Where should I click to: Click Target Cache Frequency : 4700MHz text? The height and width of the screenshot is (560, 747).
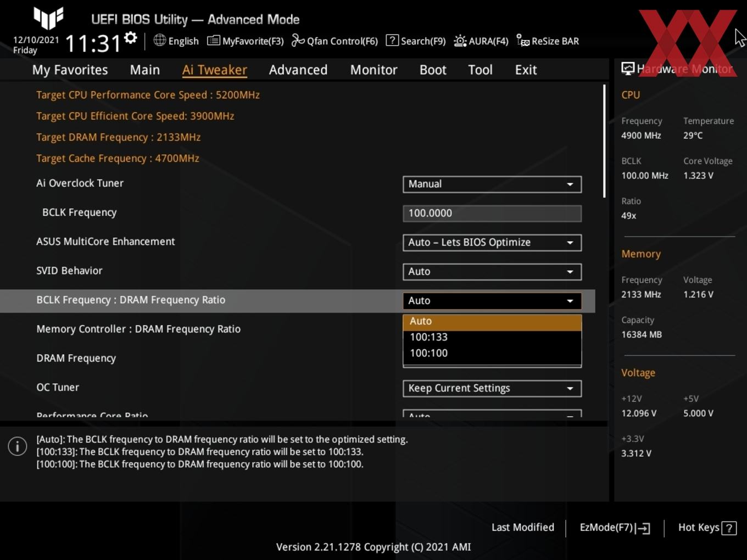pos(118,158)
